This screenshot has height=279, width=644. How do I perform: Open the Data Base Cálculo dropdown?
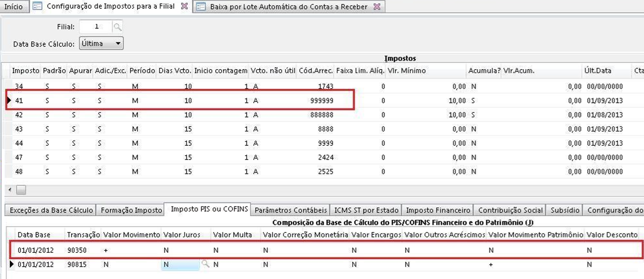101,43
